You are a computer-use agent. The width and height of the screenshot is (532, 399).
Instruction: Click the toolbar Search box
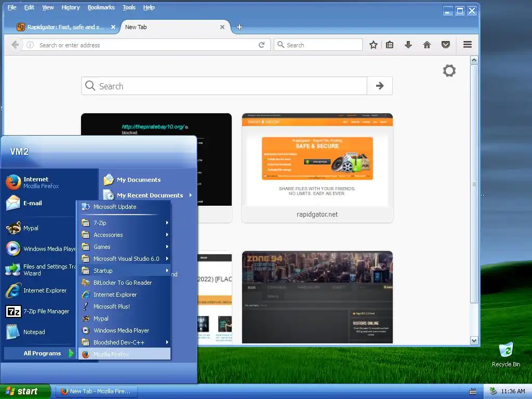coord(318,45)
